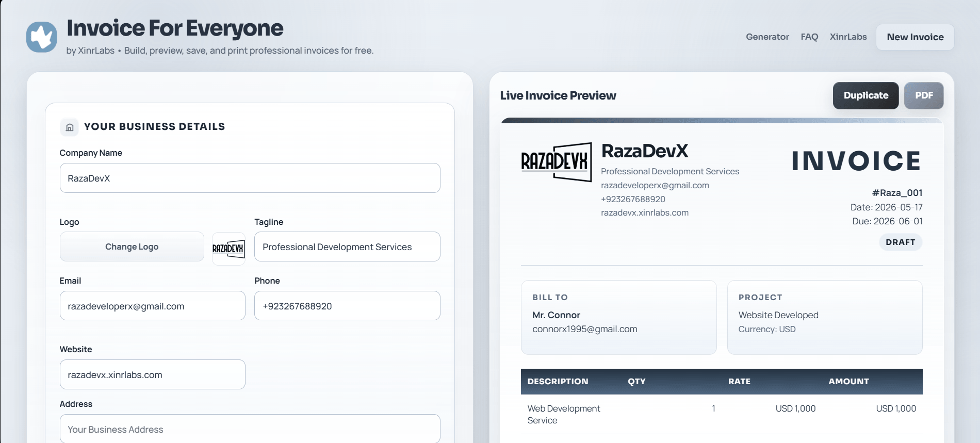Click the Date: 2026-05-17 text
Screen dimensions: 980x443
[886, 207]
